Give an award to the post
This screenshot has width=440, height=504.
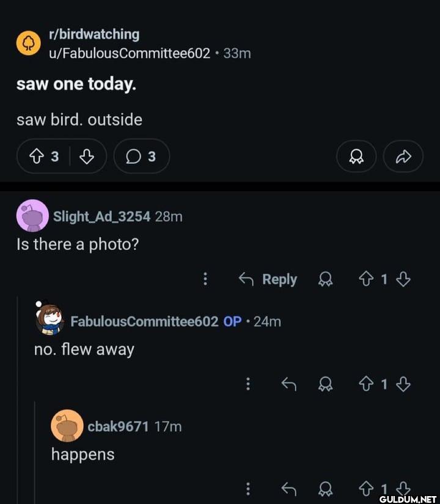click(356, 157)
